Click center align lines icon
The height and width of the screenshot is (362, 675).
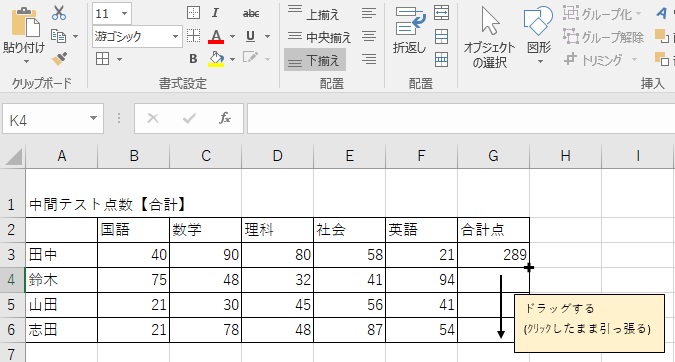click(369, 36)
